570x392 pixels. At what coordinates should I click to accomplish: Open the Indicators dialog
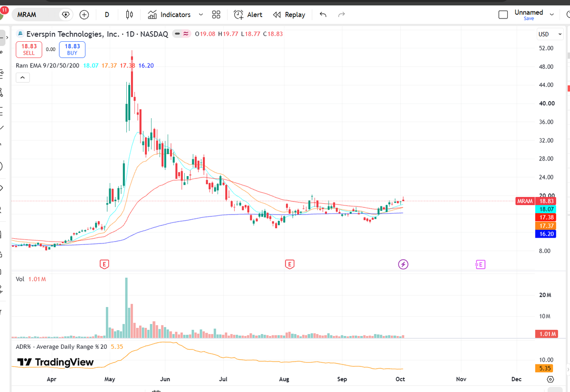point(170,15)
